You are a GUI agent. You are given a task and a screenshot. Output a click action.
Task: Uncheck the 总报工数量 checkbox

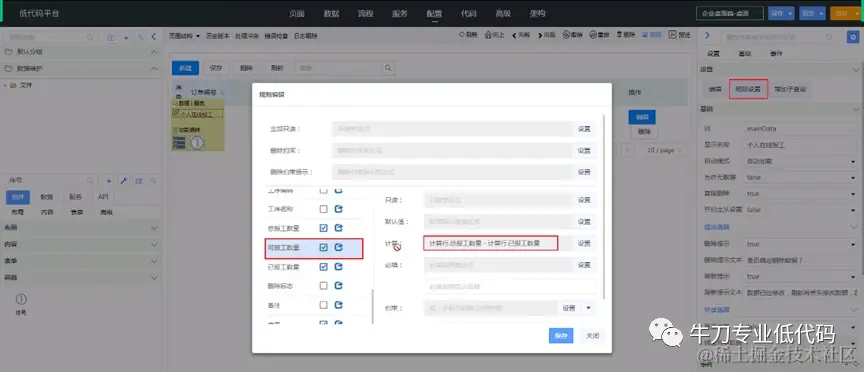pos(323,228)
